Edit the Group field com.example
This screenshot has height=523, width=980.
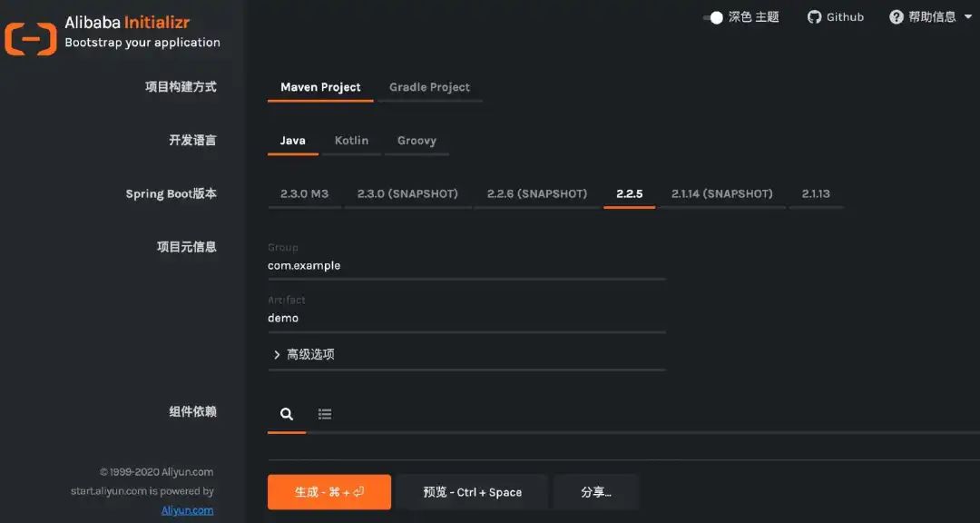point(466,266)
